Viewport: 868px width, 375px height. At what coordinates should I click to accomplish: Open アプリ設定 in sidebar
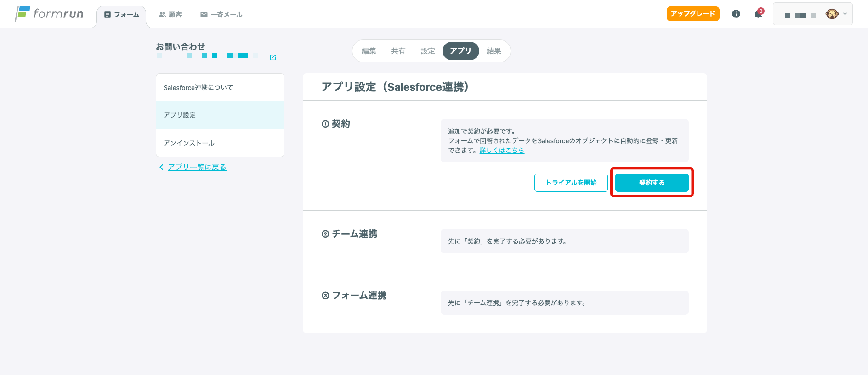pos(220,115)
